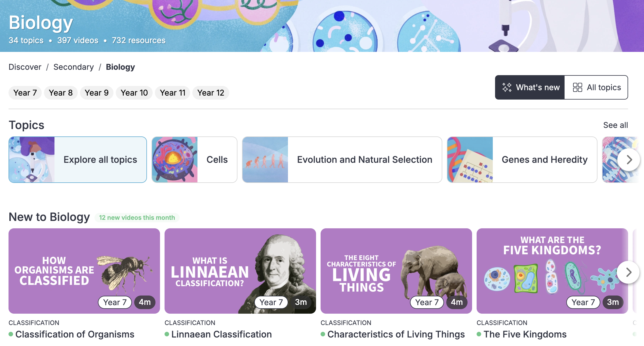
Task: Click the Cells topic illustration icon
Action: click(174, 160)
